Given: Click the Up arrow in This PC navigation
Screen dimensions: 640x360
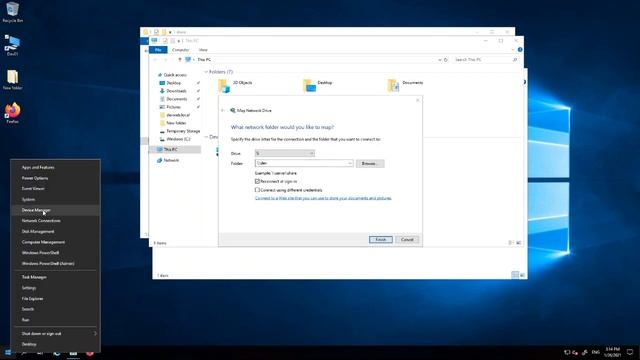Looking at the screenshot, I should [x=180, y=60].
